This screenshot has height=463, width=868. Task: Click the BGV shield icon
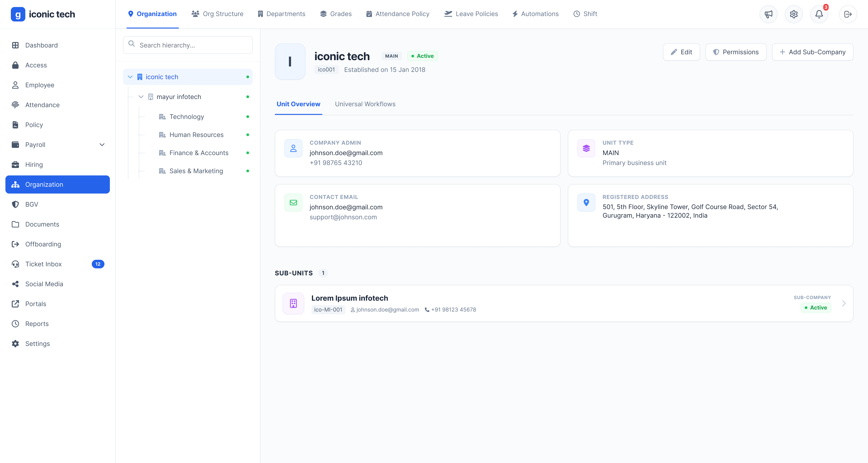point(15,204)
